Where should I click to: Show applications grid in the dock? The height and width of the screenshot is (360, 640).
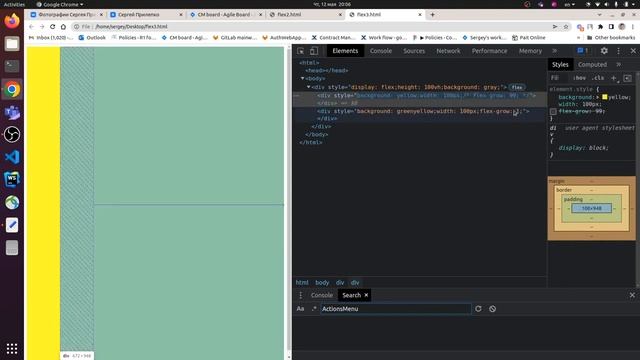coord(12,348)
